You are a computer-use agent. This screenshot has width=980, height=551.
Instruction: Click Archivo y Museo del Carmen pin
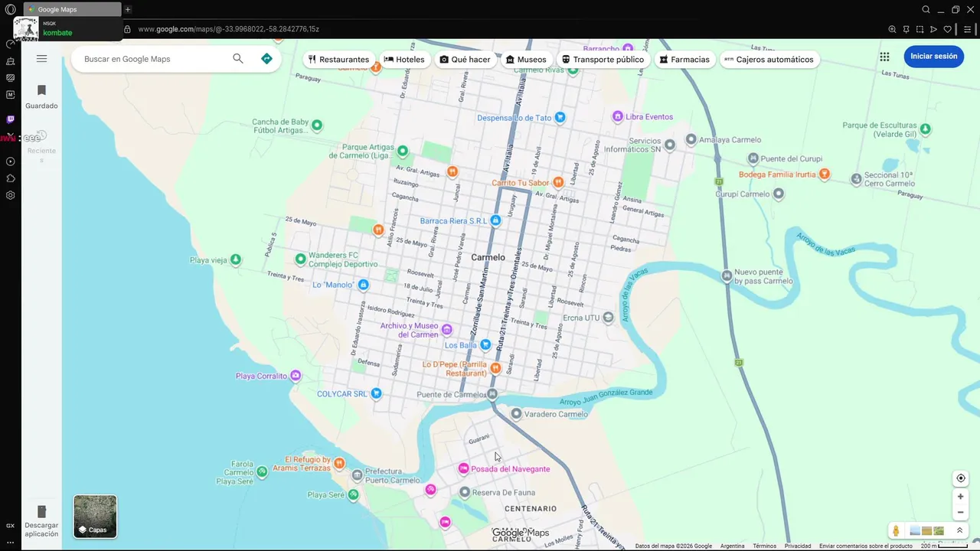click(x=446, y=330)
